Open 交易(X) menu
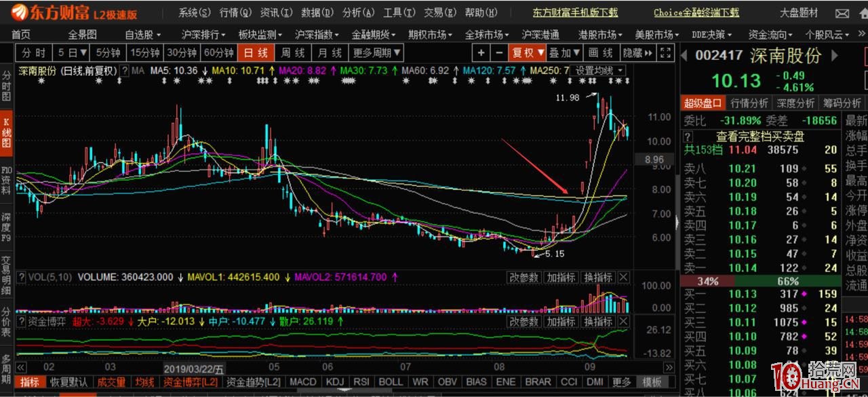Screen dimensions: 868x397 (439, 12)
